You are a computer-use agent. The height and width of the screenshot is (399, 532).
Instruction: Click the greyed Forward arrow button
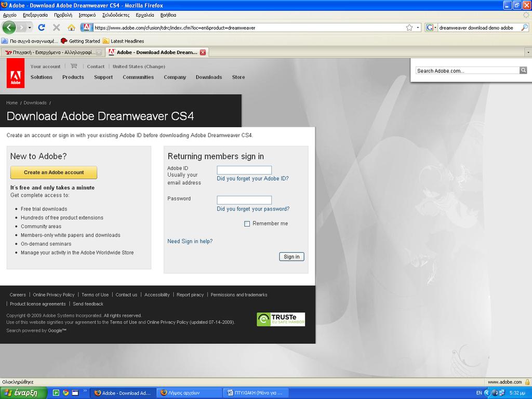21,28
